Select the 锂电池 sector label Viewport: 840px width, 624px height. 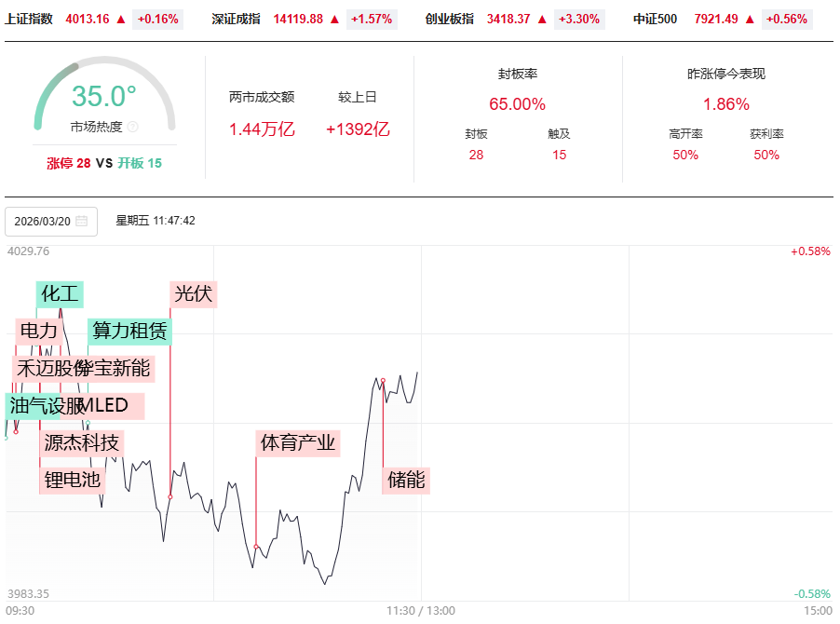pos(72,480)
